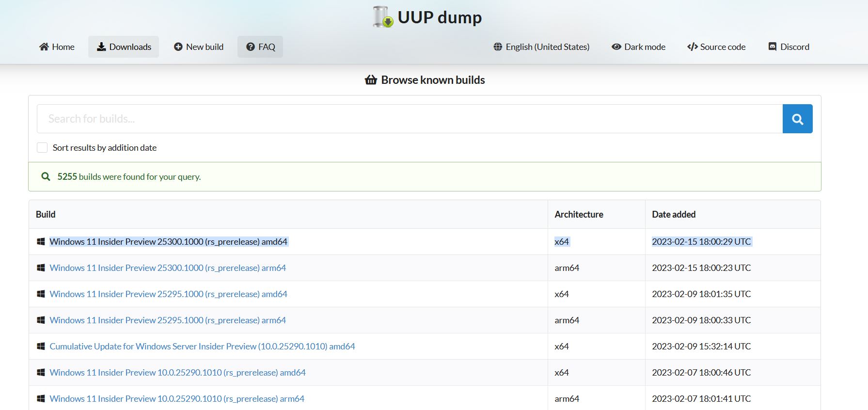Viewport: 868px width, 410px height.
Task: Enable Sort results by addition date
Action: pos(42,148)
